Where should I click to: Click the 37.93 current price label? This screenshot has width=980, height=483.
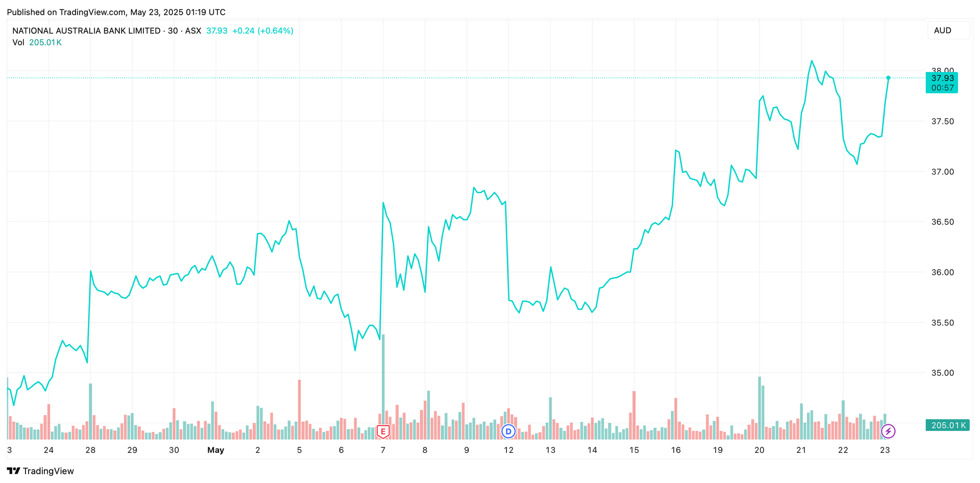942,78
